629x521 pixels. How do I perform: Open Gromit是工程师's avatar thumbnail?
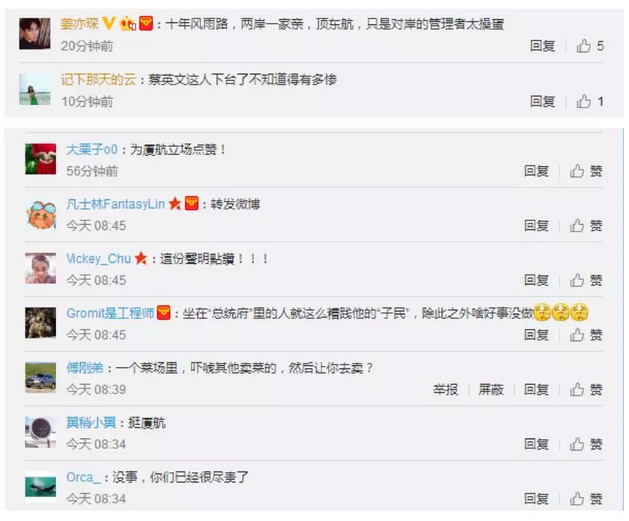click(41, 323)
